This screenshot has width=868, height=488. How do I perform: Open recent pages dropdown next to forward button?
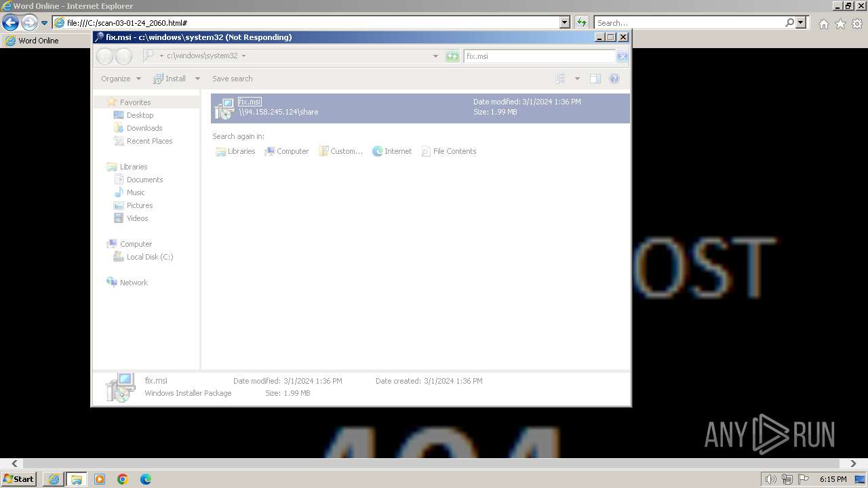(x=44, y=23)
